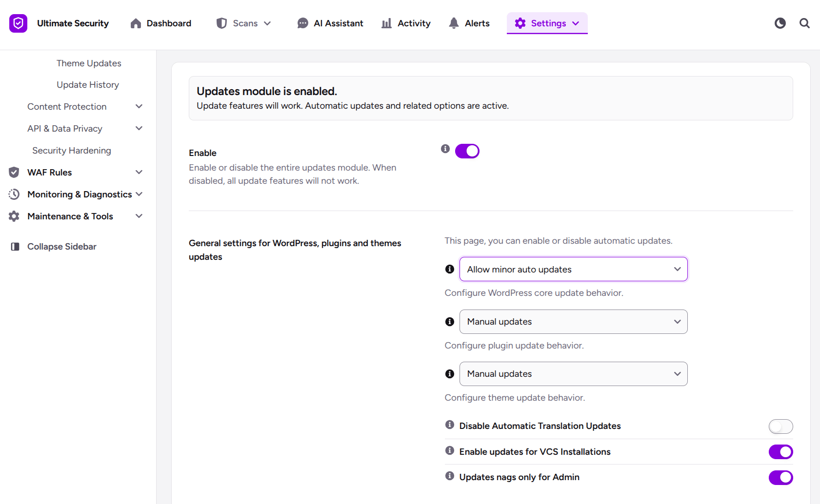Click 'Configure WordPress core update behavior.' text
Viewport: 820px width, 504px height.
pos(534,293)
